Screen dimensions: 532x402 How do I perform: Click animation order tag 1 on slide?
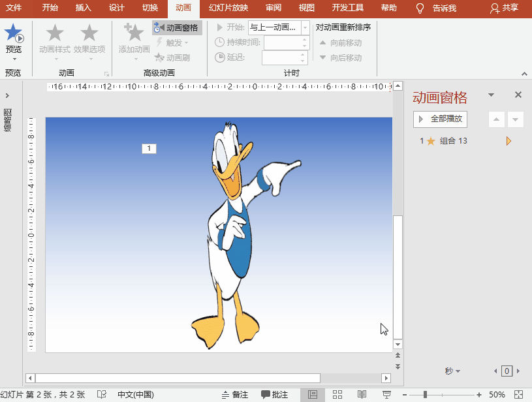click(149, 149)
